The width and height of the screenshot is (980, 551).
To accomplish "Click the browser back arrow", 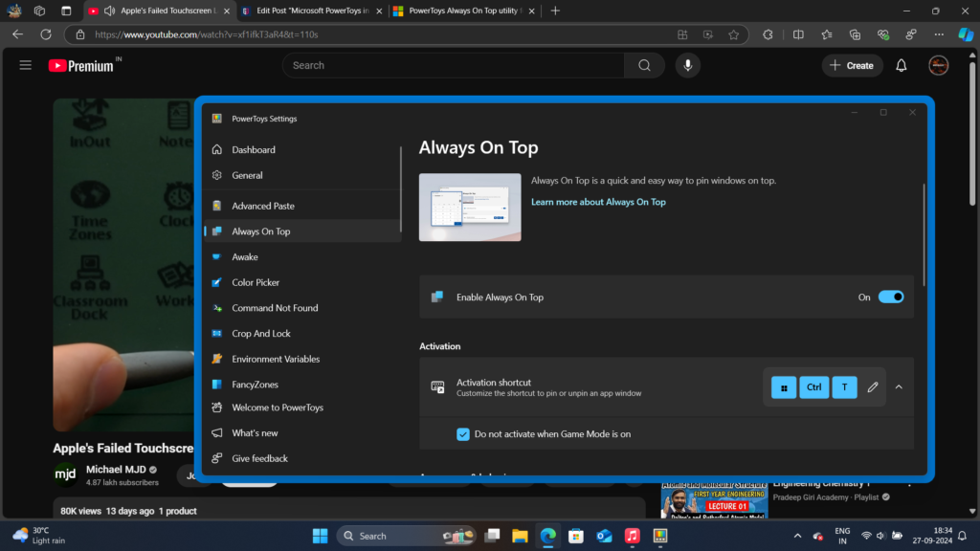I will click(17, 34).
